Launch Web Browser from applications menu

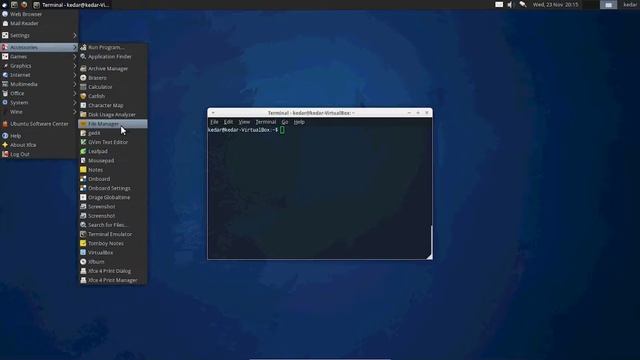[x=39, y=14]
